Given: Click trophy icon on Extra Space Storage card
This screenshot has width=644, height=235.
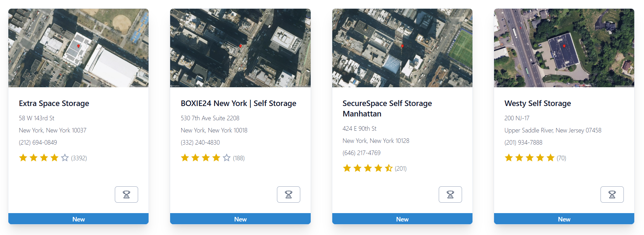Looking at the screenshot, I should tap(126, 194).
